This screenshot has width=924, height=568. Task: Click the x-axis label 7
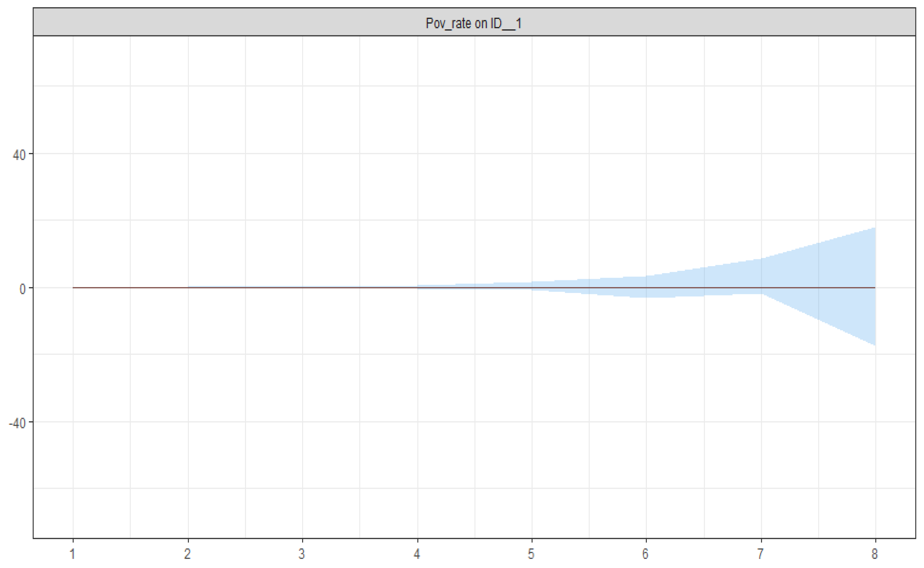coord(761,554)
